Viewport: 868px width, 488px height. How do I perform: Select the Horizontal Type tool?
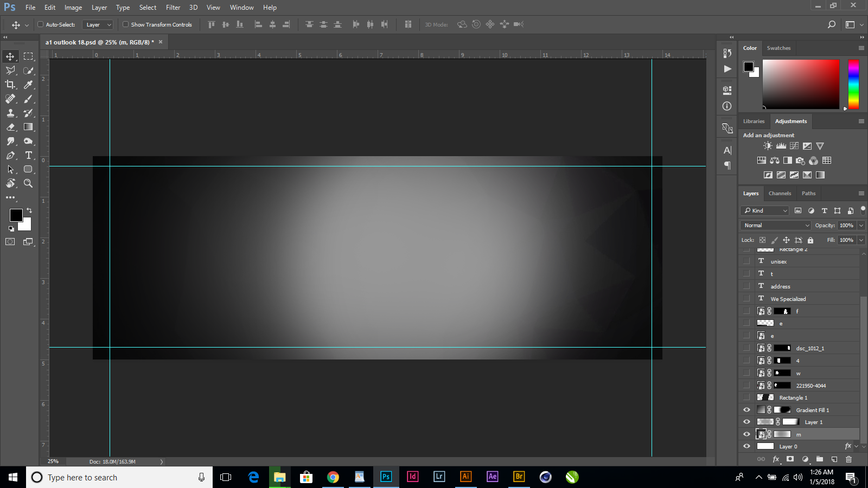(x=28, y=155)
